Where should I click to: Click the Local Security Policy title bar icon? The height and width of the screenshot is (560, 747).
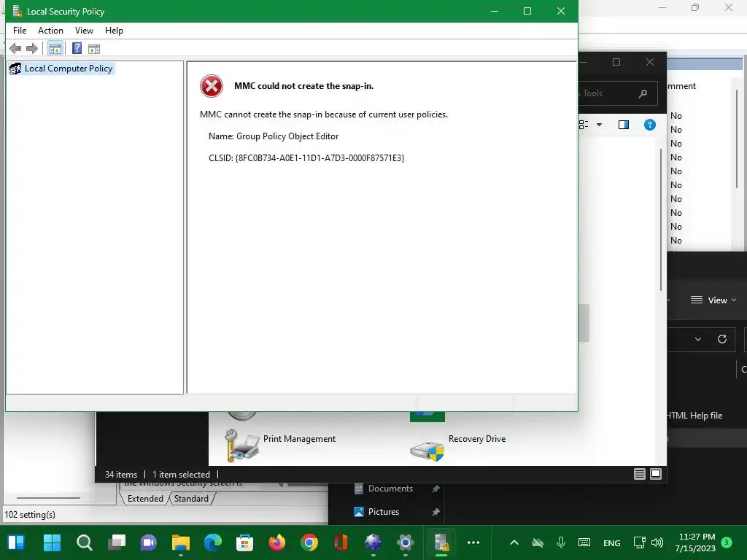(18, 11)
